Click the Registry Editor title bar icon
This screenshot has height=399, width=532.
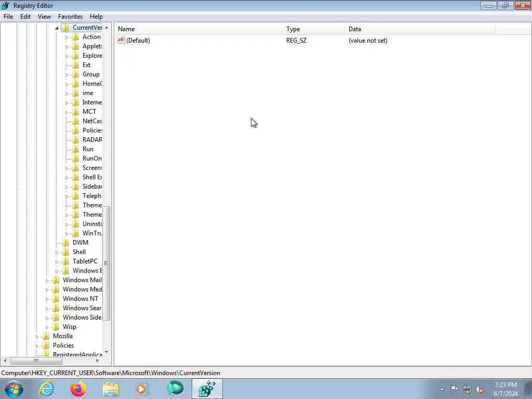(5, 5)
